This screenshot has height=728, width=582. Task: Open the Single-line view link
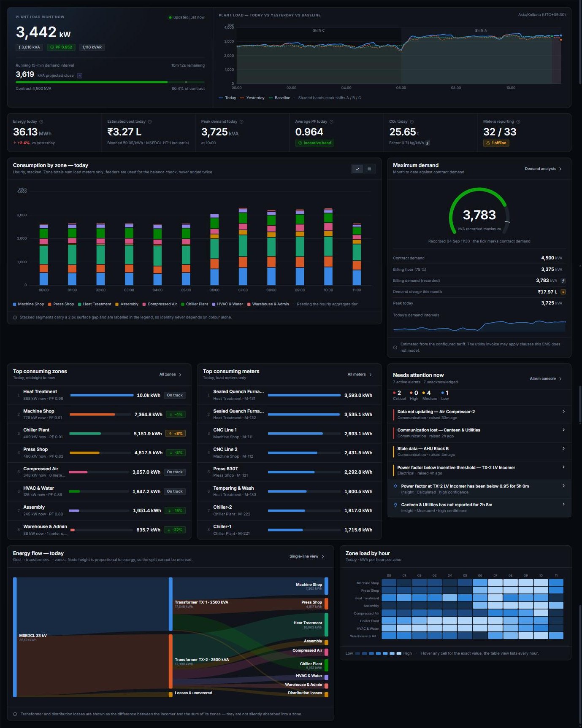tap(307, 557)
